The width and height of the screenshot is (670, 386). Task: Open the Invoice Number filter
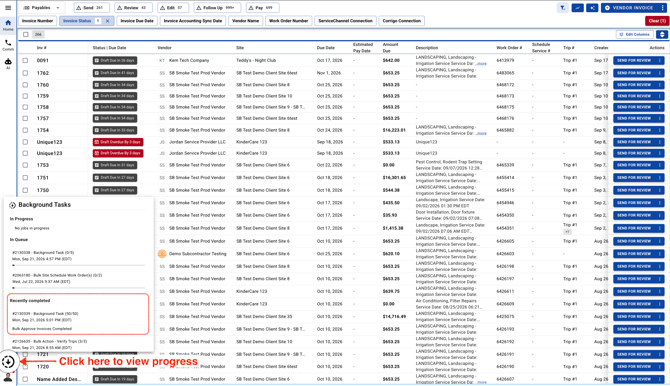coord(37,21)
